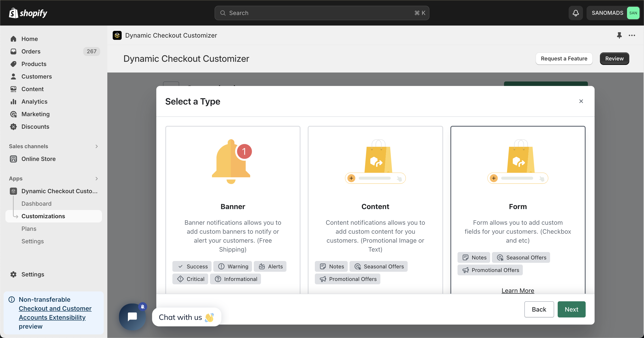
Task: Pin the Dynamic Checkout Customizer app
Action: coord(619,35)
